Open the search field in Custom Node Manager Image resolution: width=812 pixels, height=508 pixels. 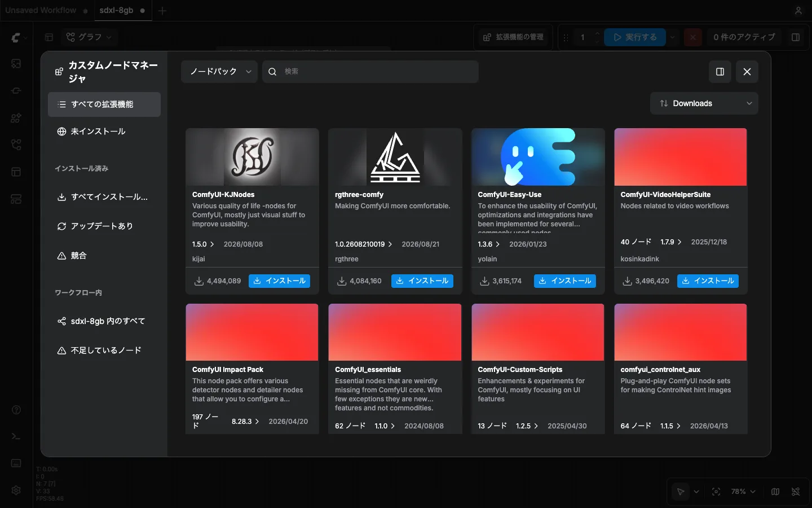pos(370,72)
